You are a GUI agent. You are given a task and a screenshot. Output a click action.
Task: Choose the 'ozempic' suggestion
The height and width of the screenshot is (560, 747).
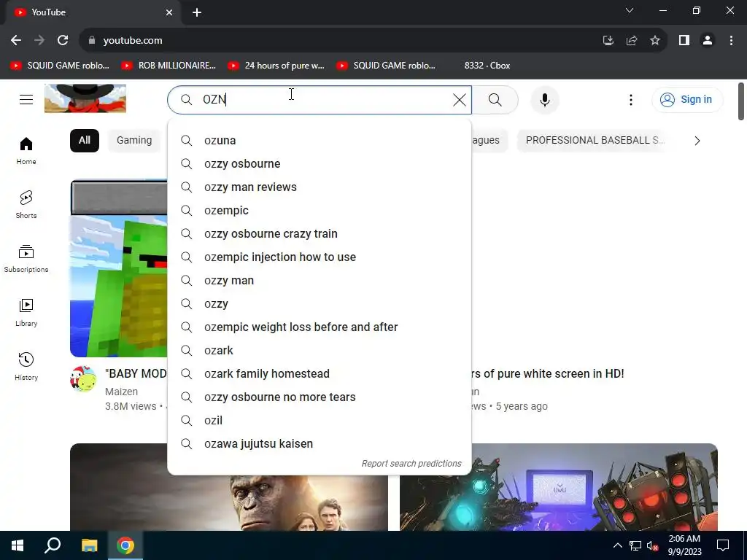coord(320,211)
